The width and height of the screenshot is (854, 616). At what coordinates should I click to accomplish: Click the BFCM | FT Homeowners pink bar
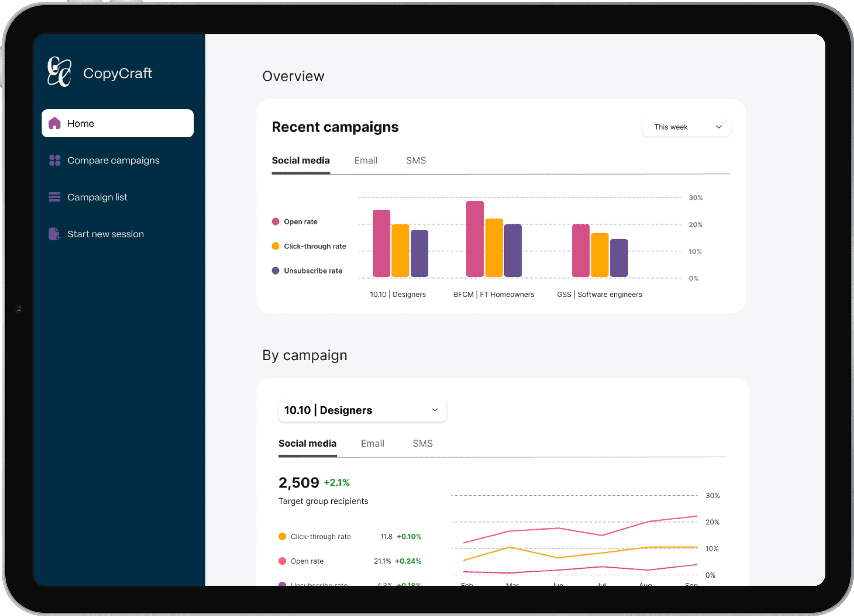[x=474, y=239]
